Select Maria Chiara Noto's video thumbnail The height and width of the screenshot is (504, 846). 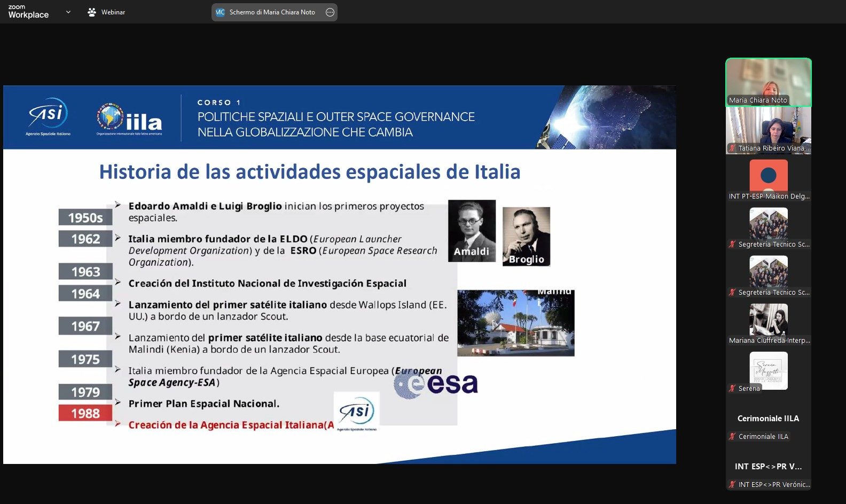click(768, 82)
